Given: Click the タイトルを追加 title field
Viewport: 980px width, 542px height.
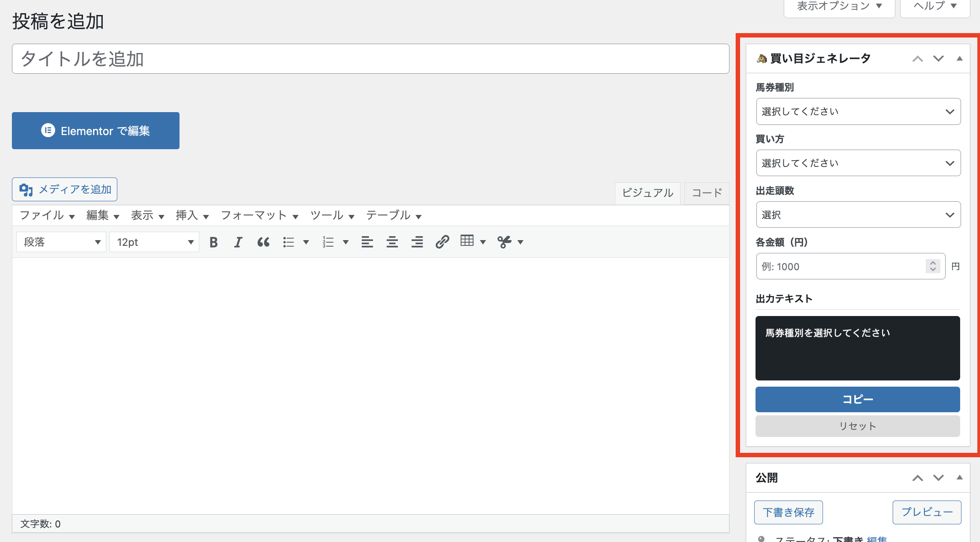Looking at the screenshot, I should (x=370, y=59).
